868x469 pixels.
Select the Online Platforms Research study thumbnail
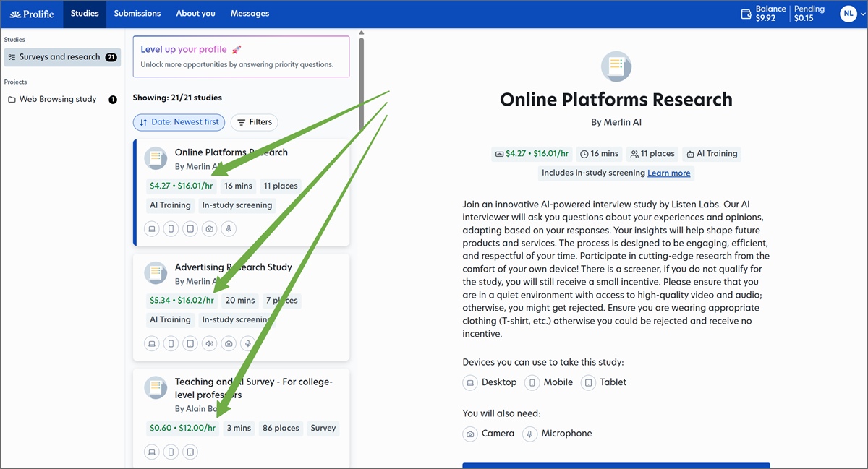[156, 158]
